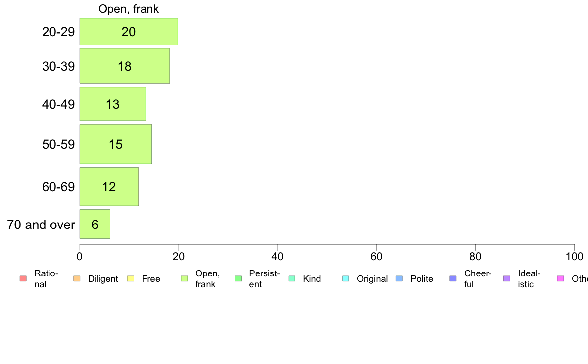The height and width of the screenshot is (364, 588).
Task: Click the 70 and over axis label
Action: pos(41,225)
